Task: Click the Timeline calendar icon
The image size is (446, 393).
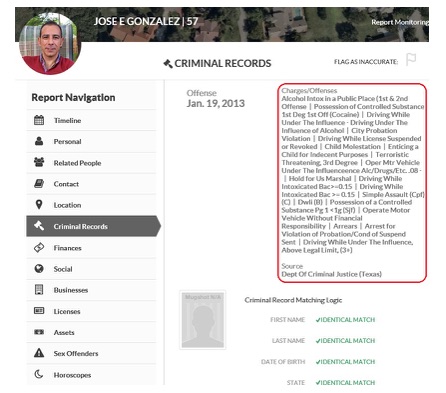Action: pos(39,120)
